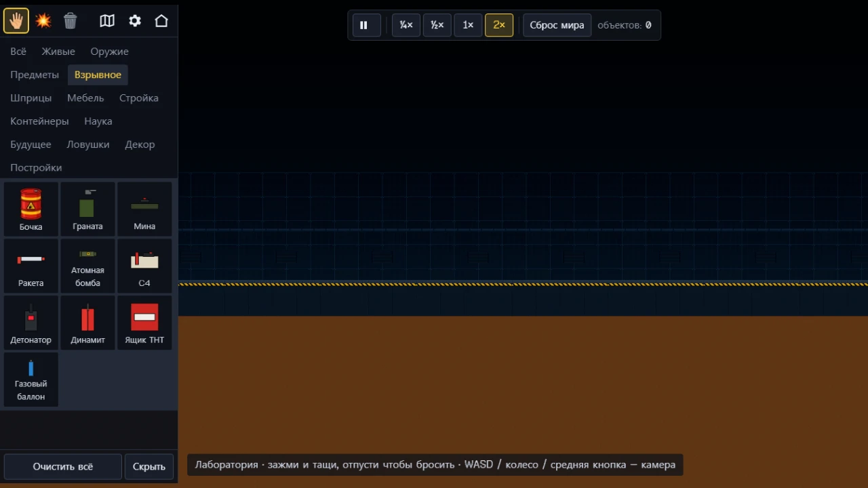
Task: Select the Ящик ТНТ item
Action: (x=144, y=323)
